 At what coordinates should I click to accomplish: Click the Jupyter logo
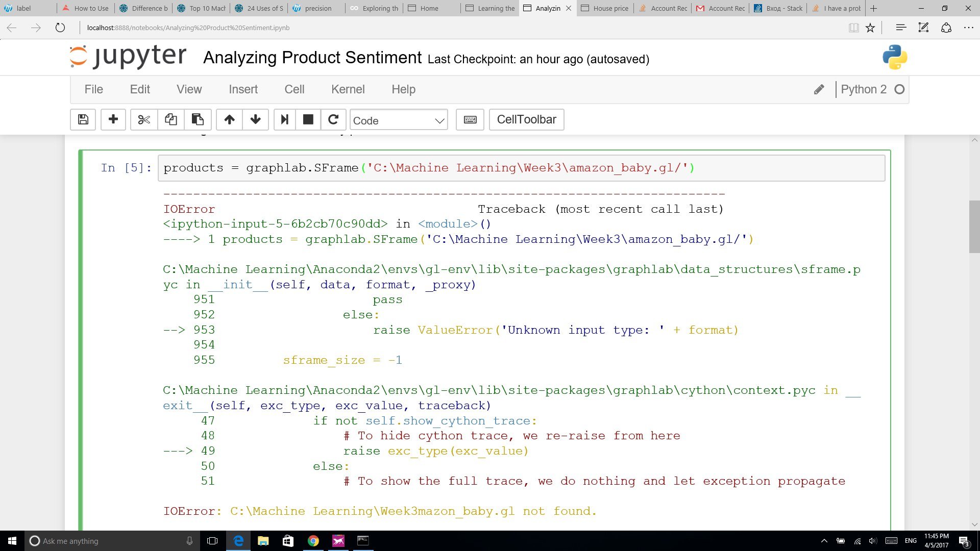(128, 57)
